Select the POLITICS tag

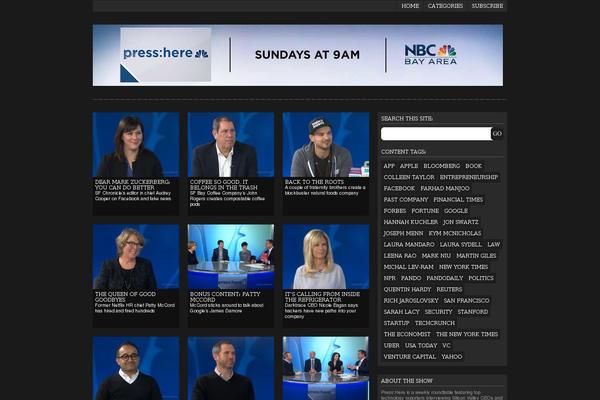coord(481,278)
